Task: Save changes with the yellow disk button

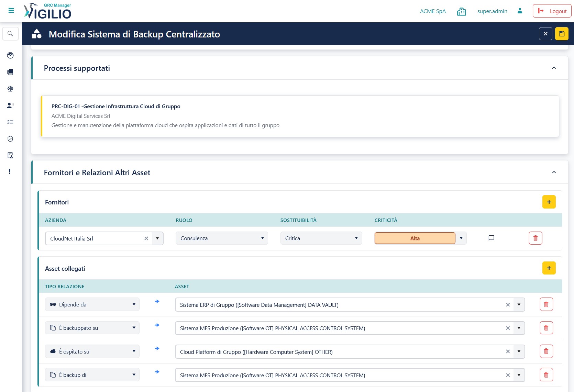Action: tap(562, 34)
